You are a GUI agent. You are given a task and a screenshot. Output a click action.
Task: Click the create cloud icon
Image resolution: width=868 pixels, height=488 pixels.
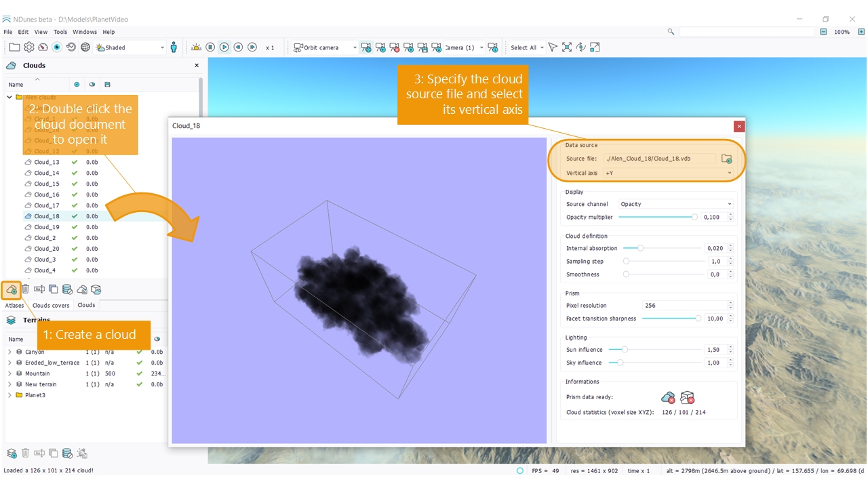12,289
